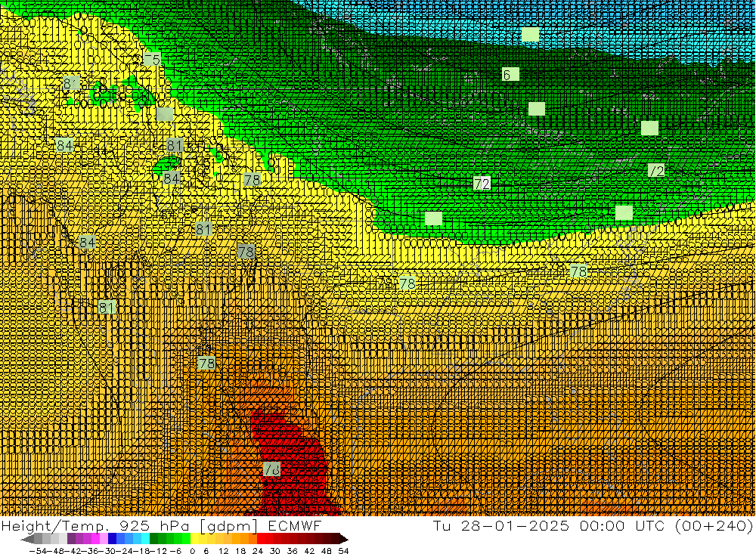The width and height of the screenshot is (756, 554).
Task: Pick the cyan legend swatch
Action: click(x=145, y=538)
